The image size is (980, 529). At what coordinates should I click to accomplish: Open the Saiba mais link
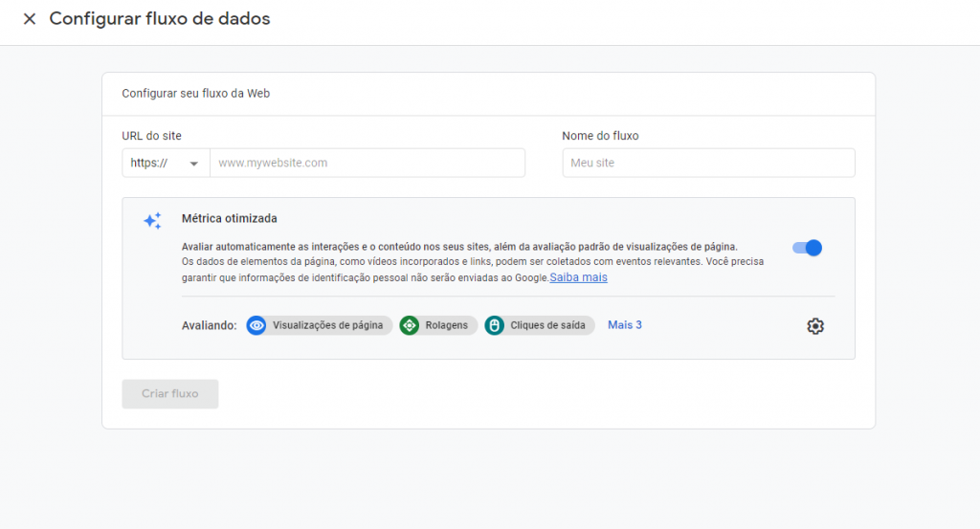coord(578,277)
